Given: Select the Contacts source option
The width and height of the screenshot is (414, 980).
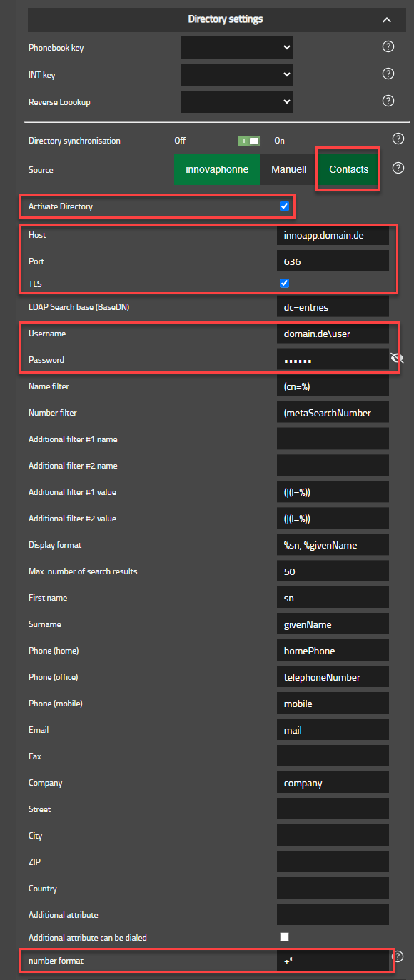Looking at the screenshot, I should click(x=349, y=169).
